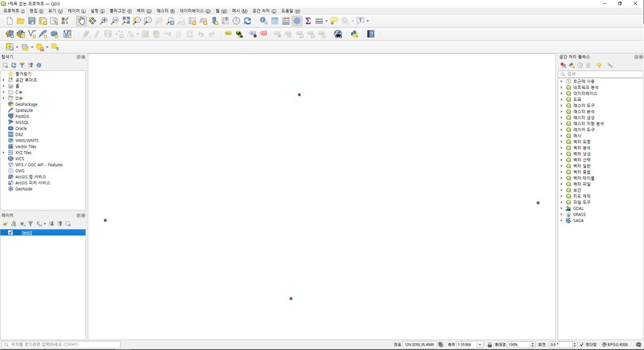
Task: Open the 프로젝트 menu
Action: 14,11
